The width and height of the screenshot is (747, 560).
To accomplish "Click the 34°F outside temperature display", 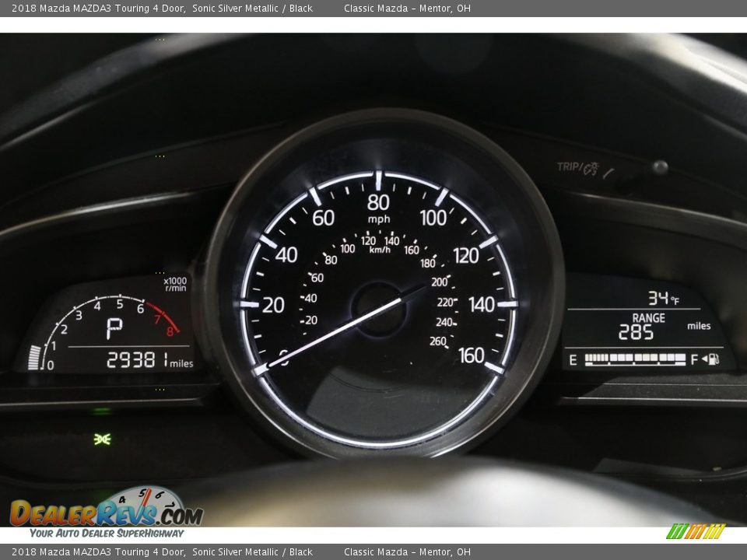I will [663, 298].
